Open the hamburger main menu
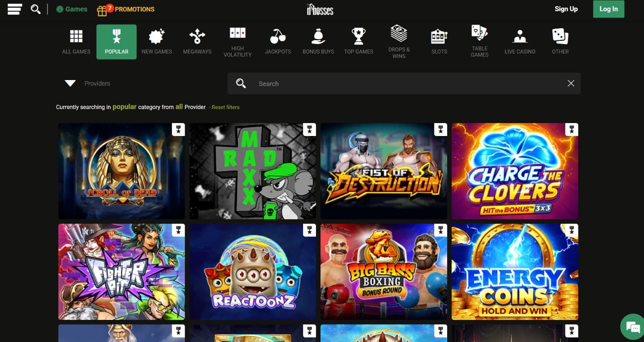Image resolution: width=644 pixels, height=342 pixels. (x=14, y=9)
